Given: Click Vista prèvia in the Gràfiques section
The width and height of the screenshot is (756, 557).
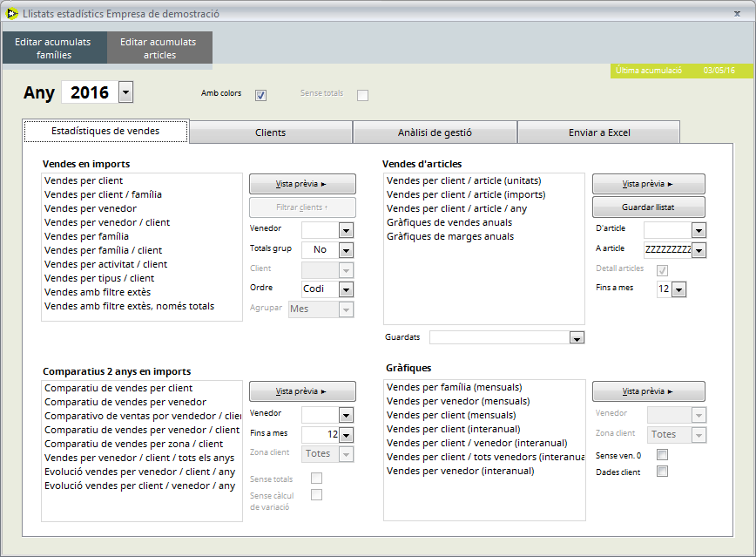Looking at the screenshot, I should point(649,391).
